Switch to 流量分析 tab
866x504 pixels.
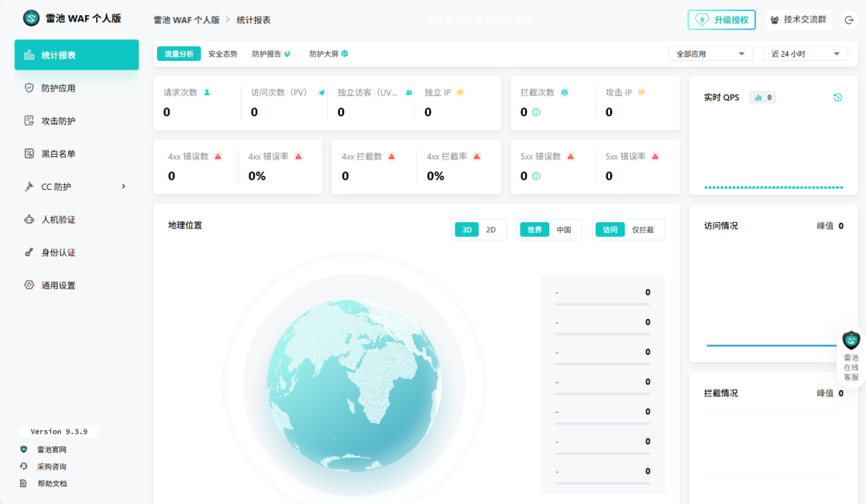pos(179,54)
